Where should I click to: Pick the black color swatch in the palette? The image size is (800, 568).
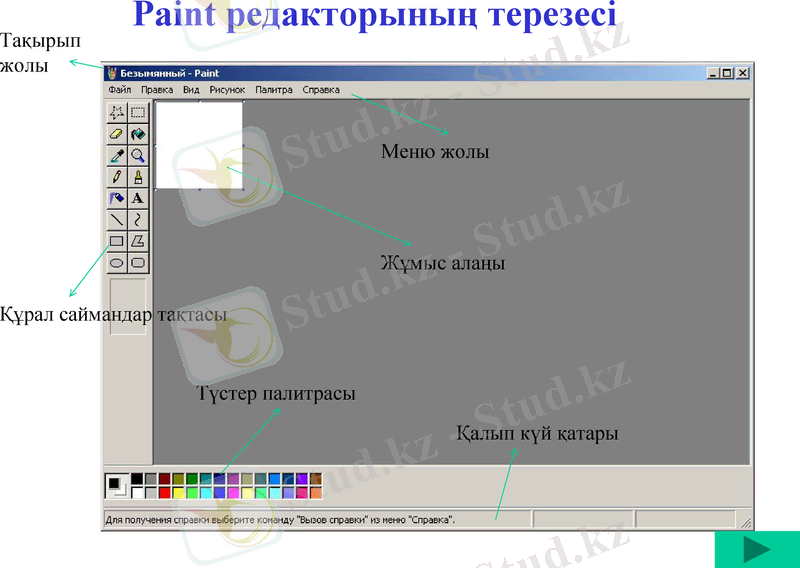click(137, 479)
